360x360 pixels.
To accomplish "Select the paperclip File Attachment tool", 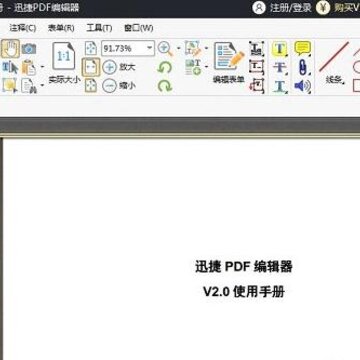I will [303, 67].
